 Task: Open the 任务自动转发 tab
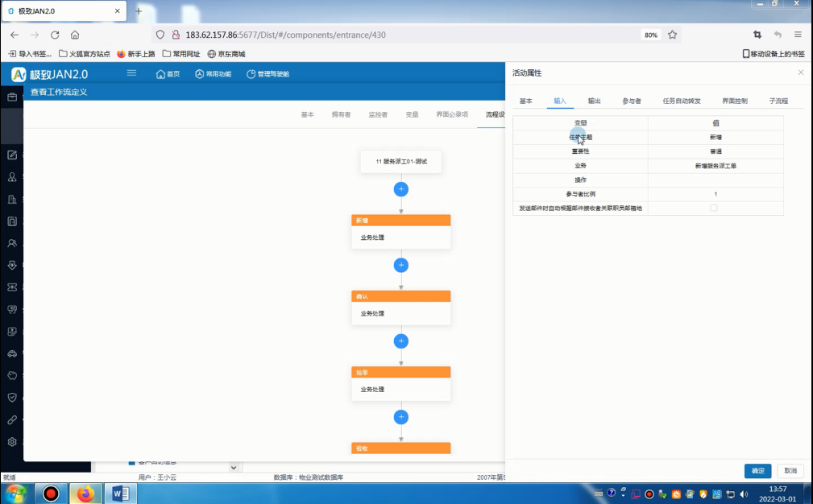click(682, 101)
